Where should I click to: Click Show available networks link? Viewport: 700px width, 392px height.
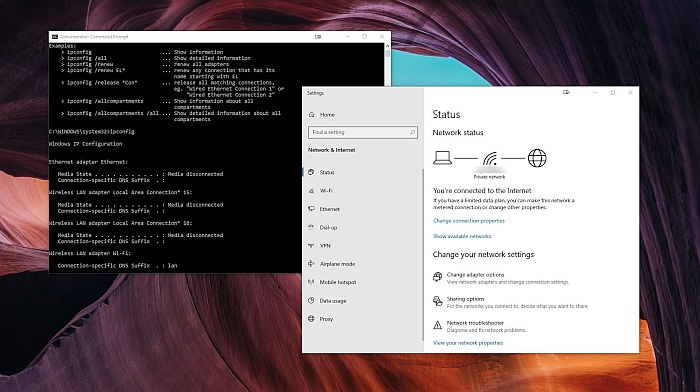(x=462, y=236)
